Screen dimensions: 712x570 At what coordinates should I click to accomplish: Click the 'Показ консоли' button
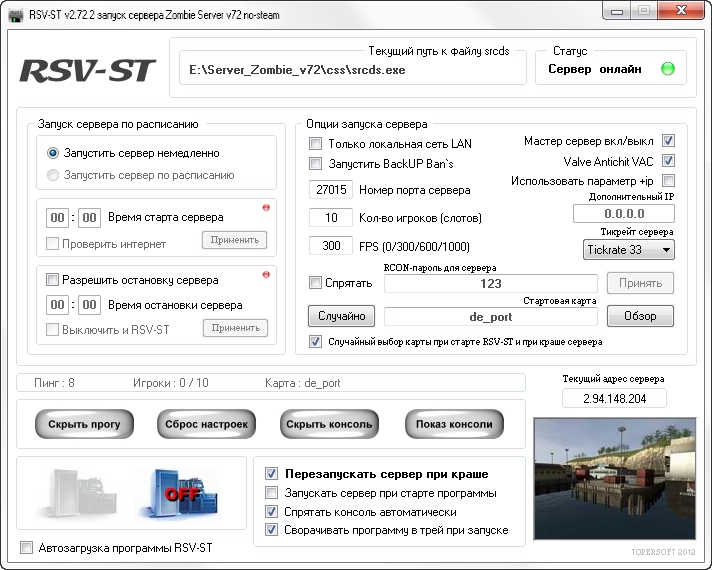coord(454,424)
